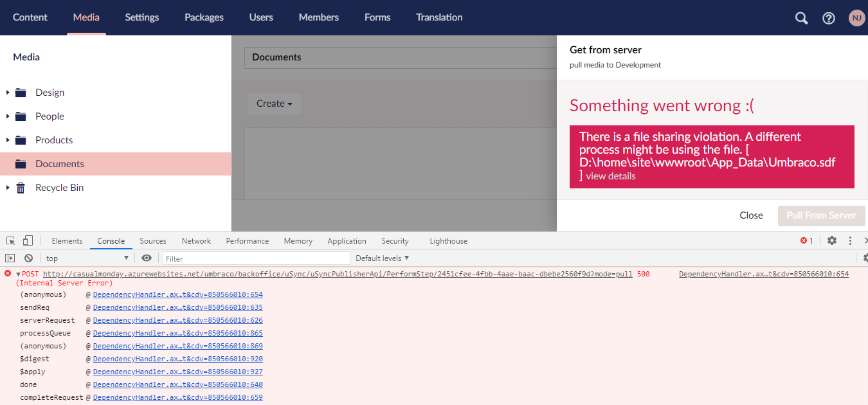
Task: Click the Media tree heading
Action: click(26, 57)
